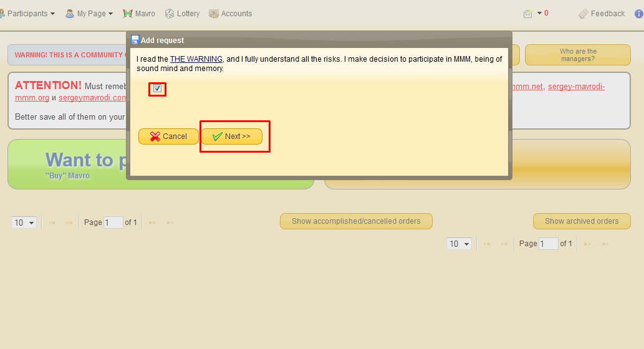Go to next page in left pager
The image size is (644, 349).
coord(152,222)
